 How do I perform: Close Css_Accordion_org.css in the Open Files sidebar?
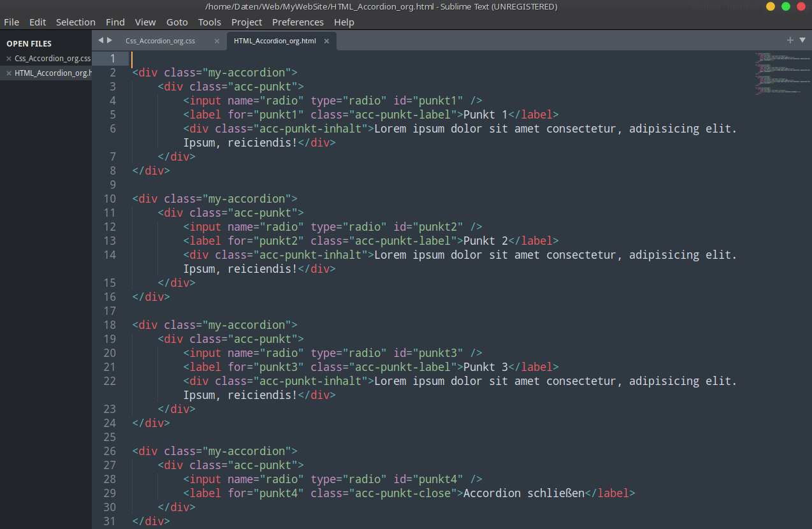(9, 59)
